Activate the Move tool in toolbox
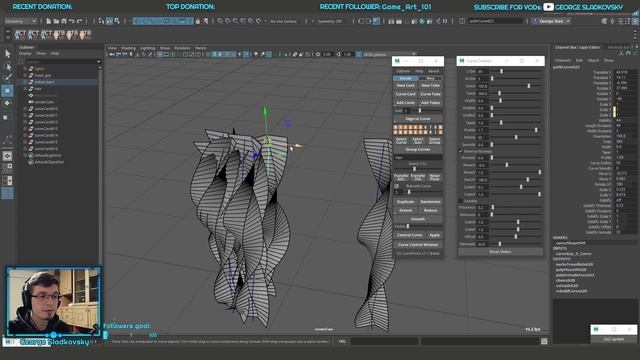This screenshot has width=640, height=360. click(x=7, y=90)
